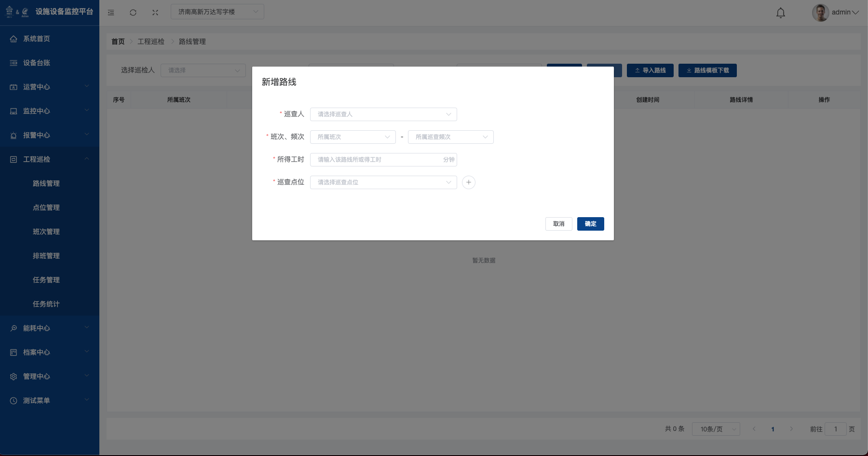Click the 所得工时 input field
Image resolution: width=868 pixels, height=456 pixels.
pos(376,160)
